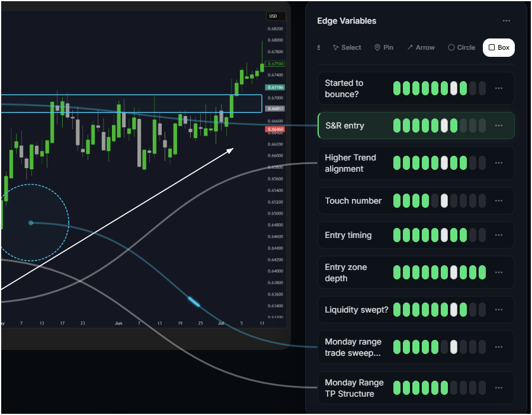Open options for Higher Trend alignment row

(x=498, y=163)
